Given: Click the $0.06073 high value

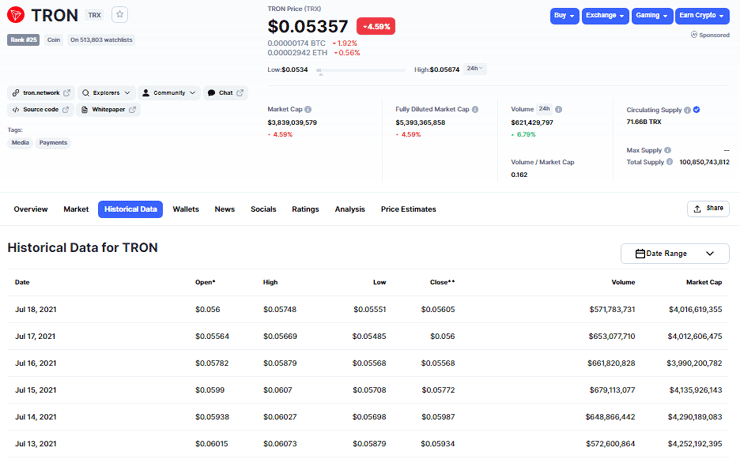Looking at the screenshot, I should (280, 444).
